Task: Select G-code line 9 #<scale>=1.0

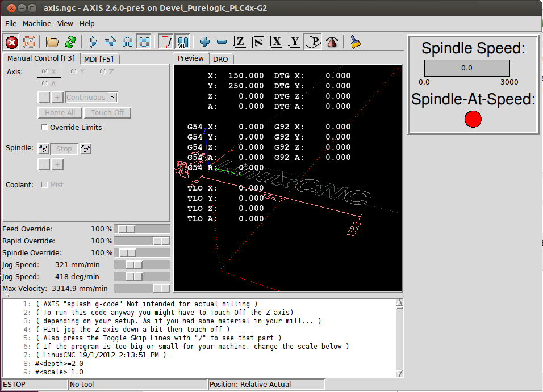Action: coord(59,372)
